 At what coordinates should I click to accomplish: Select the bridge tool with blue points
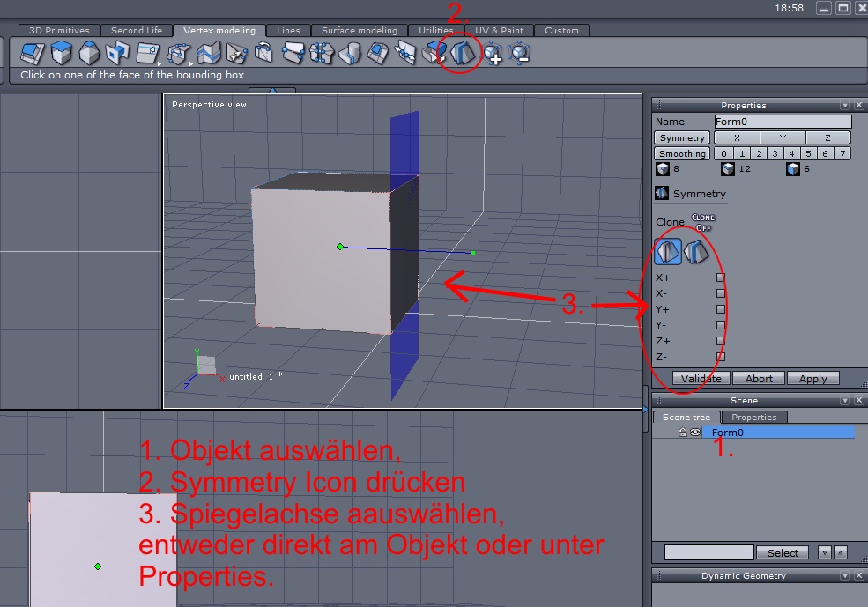[293, 53]
